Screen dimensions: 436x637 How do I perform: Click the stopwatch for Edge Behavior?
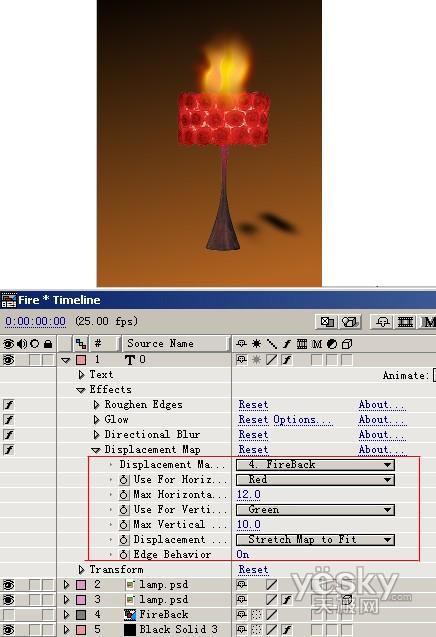click(124, 555)
